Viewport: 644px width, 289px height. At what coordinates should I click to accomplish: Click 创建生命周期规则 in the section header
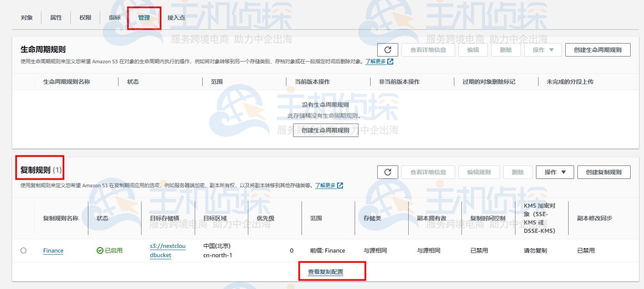tap(598, 49)
